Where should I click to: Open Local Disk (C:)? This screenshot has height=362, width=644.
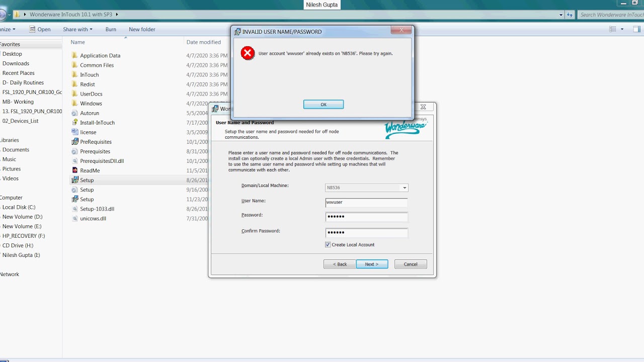tap(19, 207)
